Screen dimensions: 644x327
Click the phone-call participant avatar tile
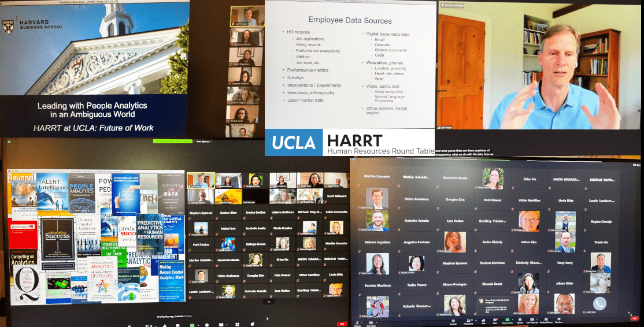pyautogui.click(x=601, y=302)
